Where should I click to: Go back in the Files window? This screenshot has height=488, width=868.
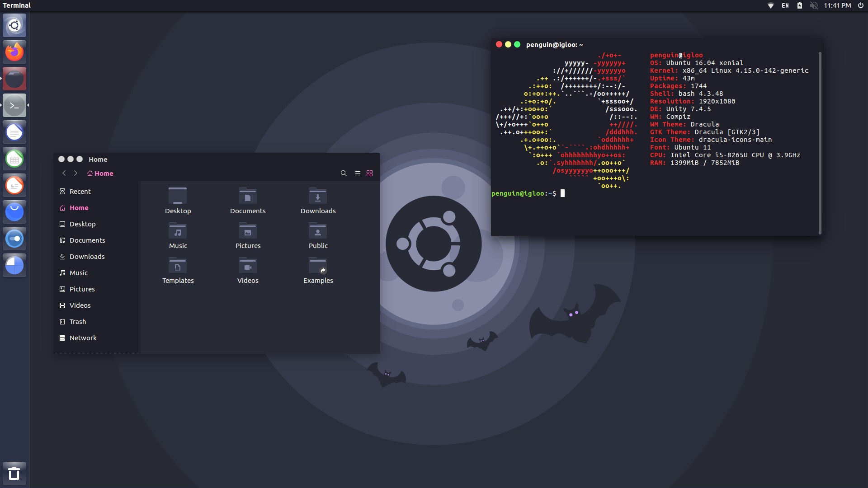(x=64, y=173)
